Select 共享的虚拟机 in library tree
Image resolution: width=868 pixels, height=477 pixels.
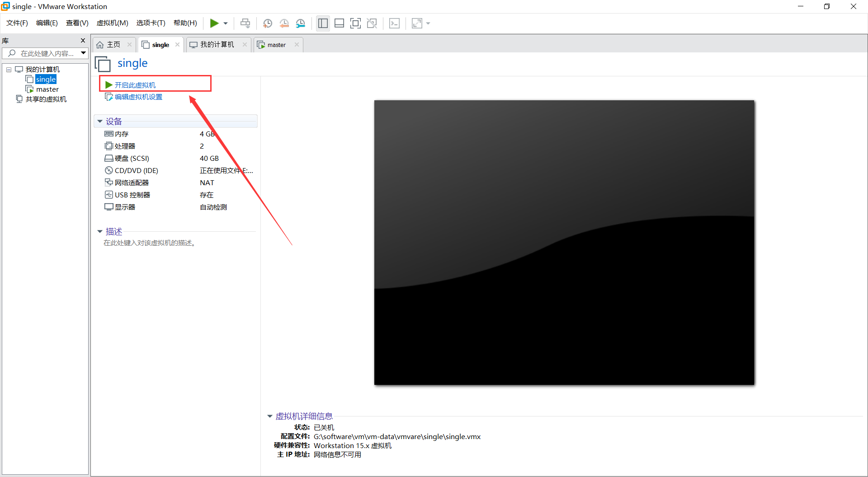(x=46, y=99)
